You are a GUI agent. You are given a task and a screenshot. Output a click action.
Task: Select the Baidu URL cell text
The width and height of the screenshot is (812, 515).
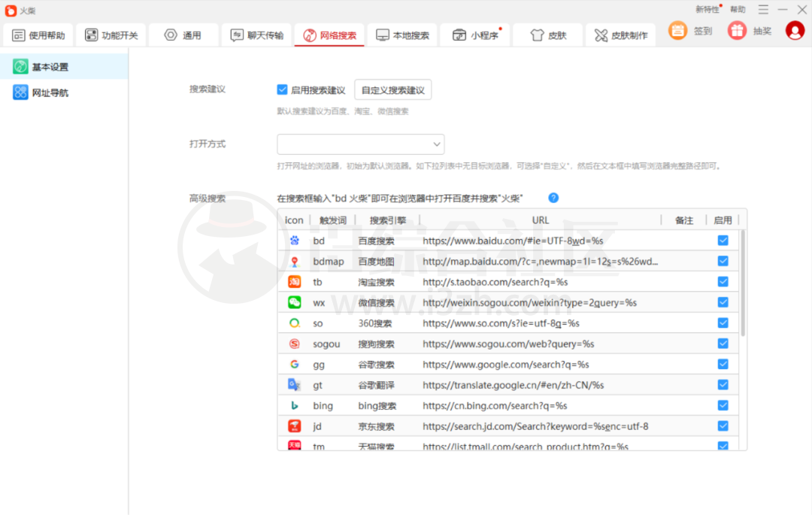click(513, 241)
